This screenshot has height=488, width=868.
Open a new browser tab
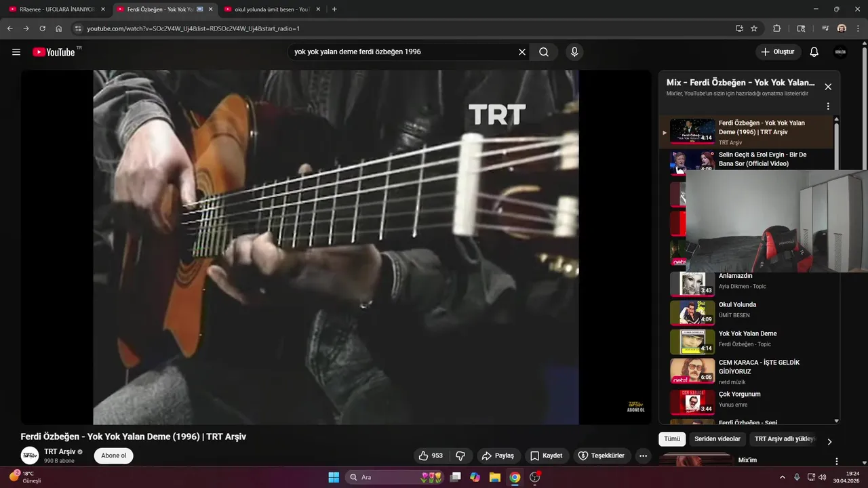[334, 9]
